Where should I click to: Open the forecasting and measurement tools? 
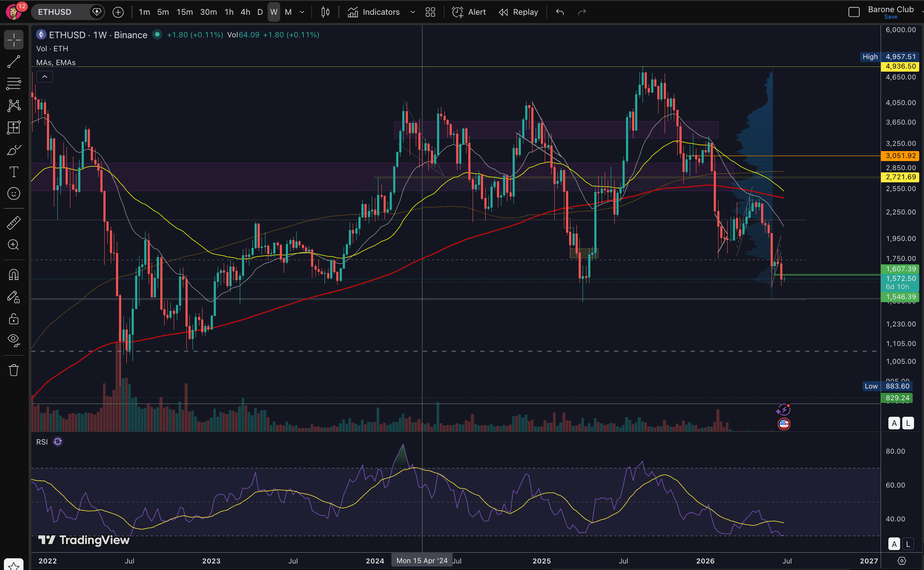point(14,128)
